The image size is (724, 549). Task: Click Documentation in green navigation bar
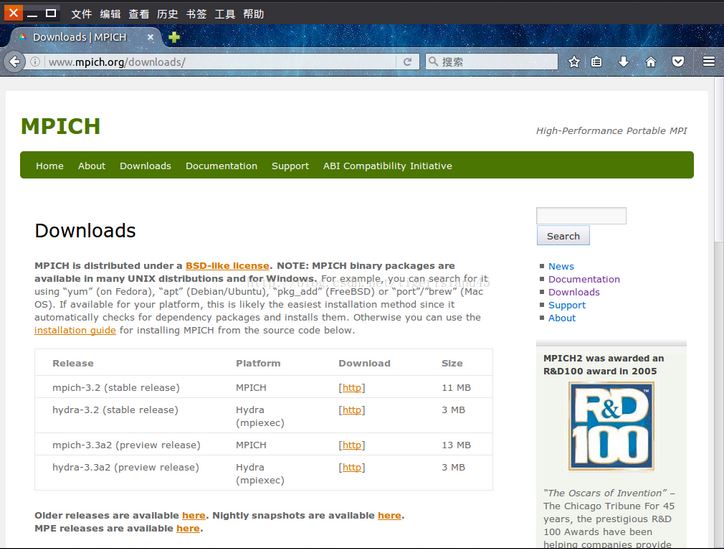222,166
